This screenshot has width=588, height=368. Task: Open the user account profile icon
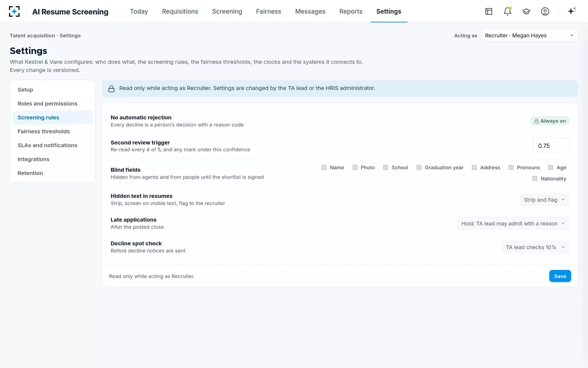pos(545,11)
